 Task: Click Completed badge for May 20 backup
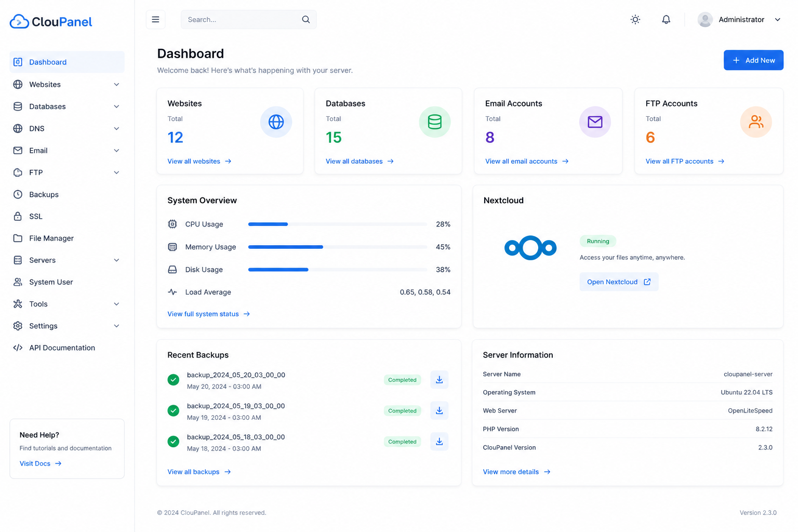[x=403, y=380]
